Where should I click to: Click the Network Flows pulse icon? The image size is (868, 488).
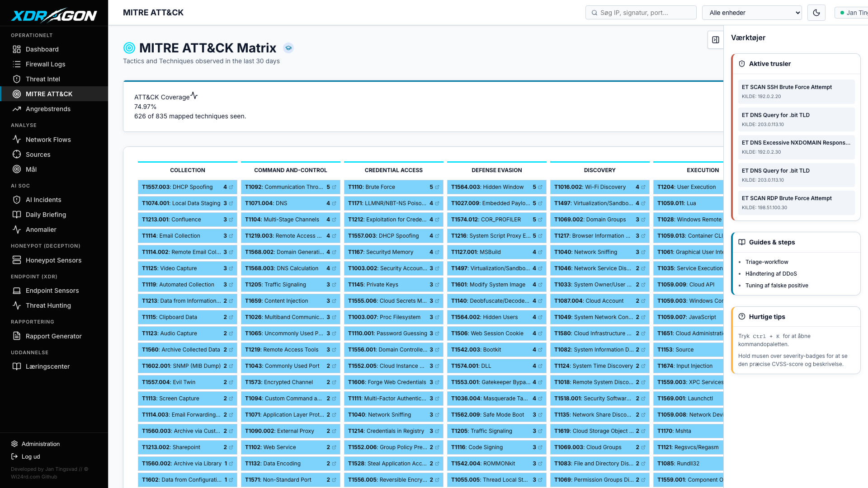pyautogui.click(x=17, y=140)
